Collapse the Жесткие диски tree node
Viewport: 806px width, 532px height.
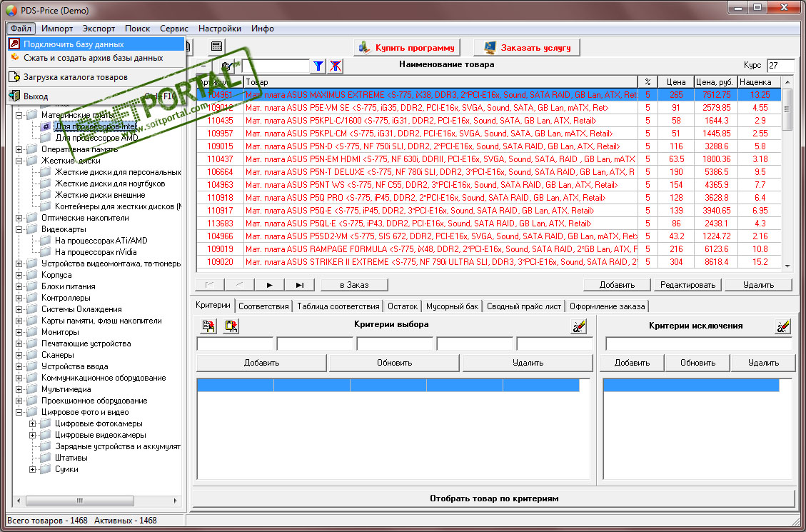(19, 161)
